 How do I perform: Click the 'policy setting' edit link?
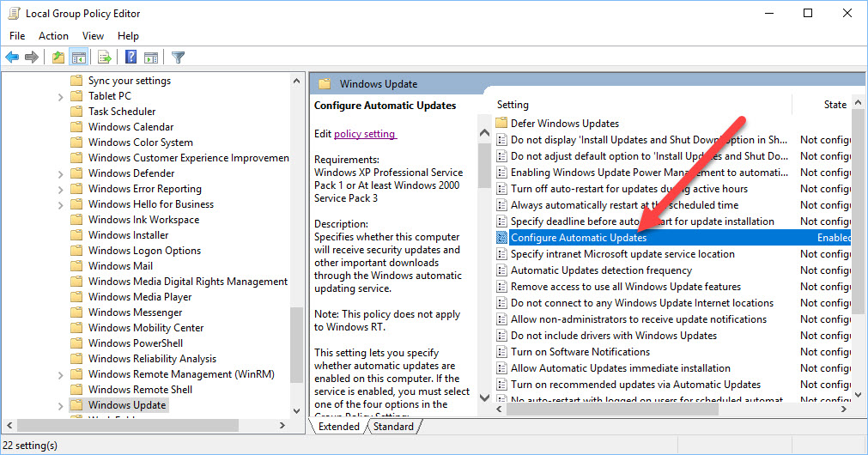click(365, 134)
